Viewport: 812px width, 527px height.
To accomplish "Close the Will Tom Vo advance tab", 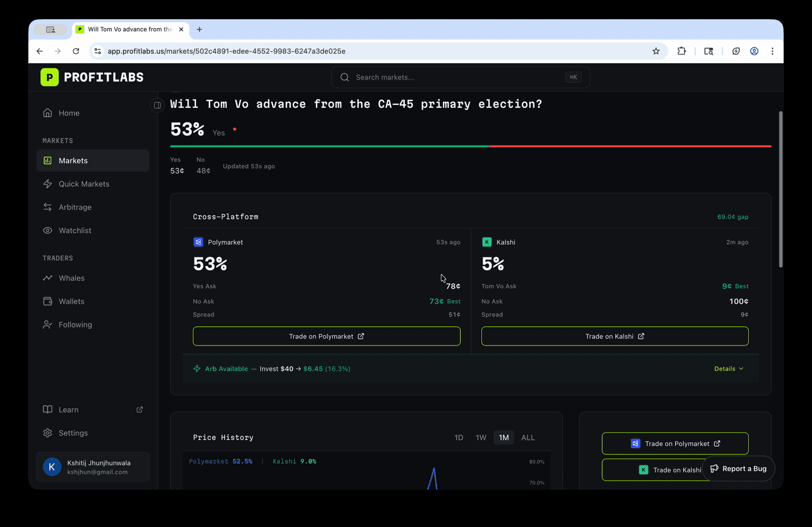I will tap(181, 29).
